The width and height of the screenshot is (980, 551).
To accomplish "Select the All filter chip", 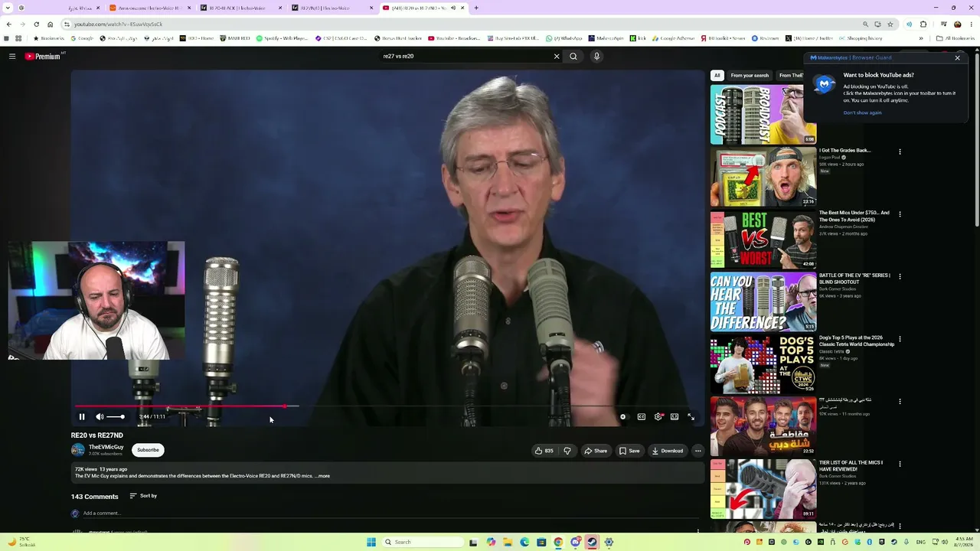I will [717, 75].
